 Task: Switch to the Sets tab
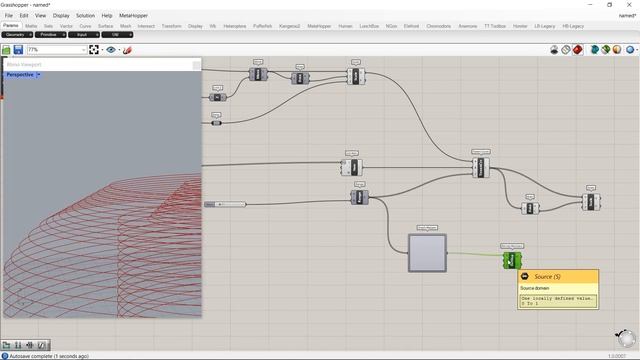tap(48, 26)
